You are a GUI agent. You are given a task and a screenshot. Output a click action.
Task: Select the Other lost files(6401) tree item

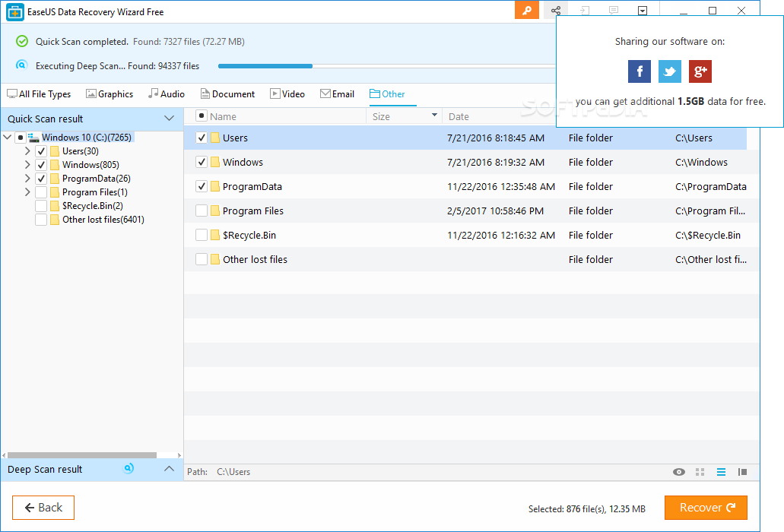pos(103,220)
